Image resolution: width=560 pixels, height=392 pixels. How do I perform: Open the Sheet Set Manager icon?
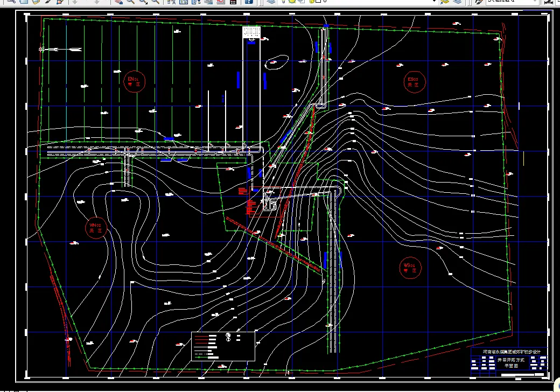208,2
